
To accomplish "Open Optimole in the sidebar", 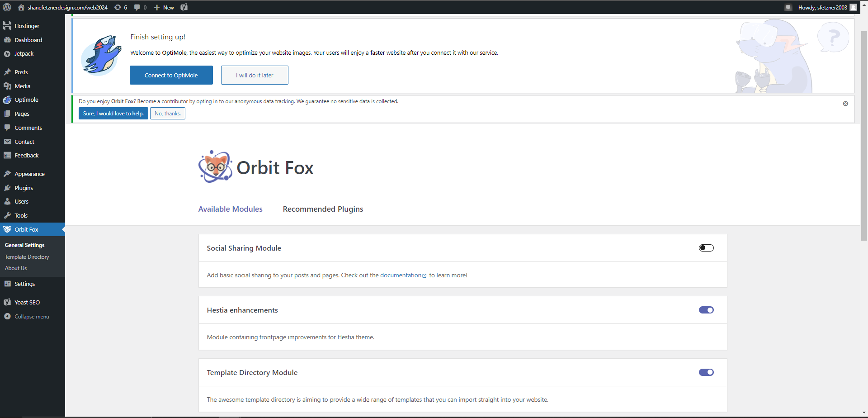I will tap(26, 100).
